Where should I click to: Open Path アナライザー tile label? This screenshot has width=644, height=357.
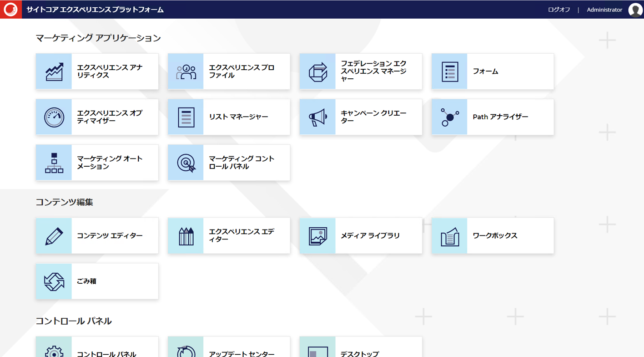pos(500,117)
